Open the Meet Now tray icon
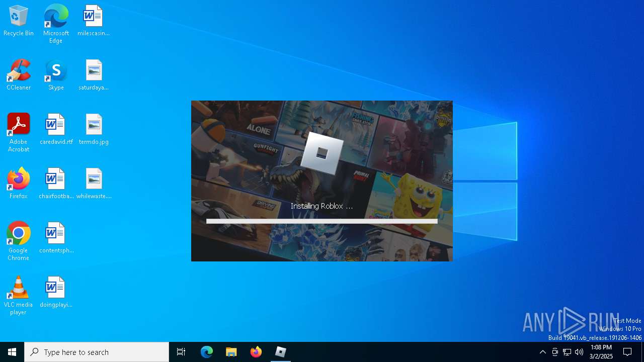The height and width of the screenshot is (362, 644). (555, 352)
